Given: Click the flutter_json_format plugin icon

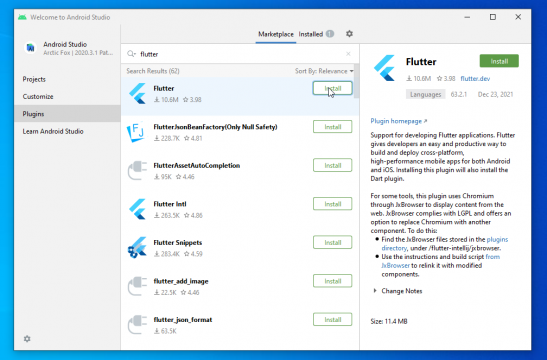Looking at the screenshot, I should pyautogui.click(x=137, y=325).
